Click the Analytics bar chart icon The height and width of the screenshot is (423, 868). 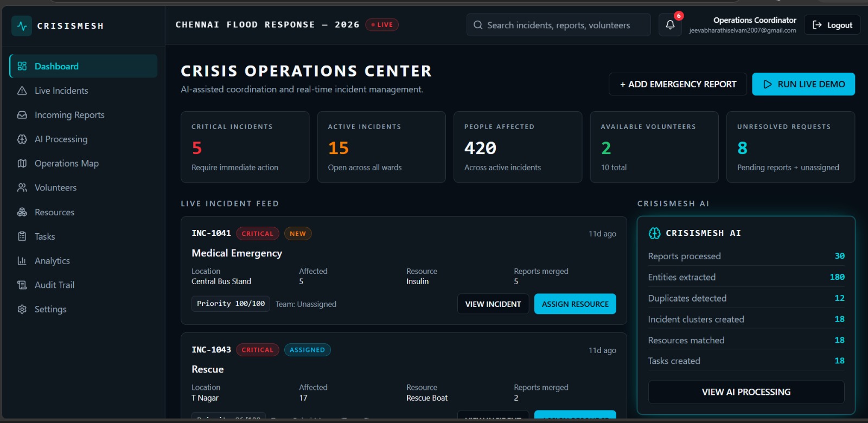click(22, 261)
